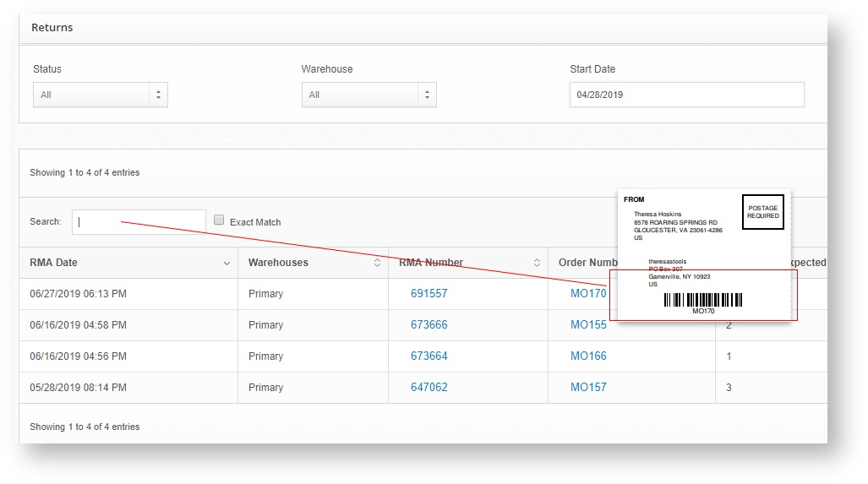Click Primary warehouse in 673666 row
868x484 pixels.
265,324
